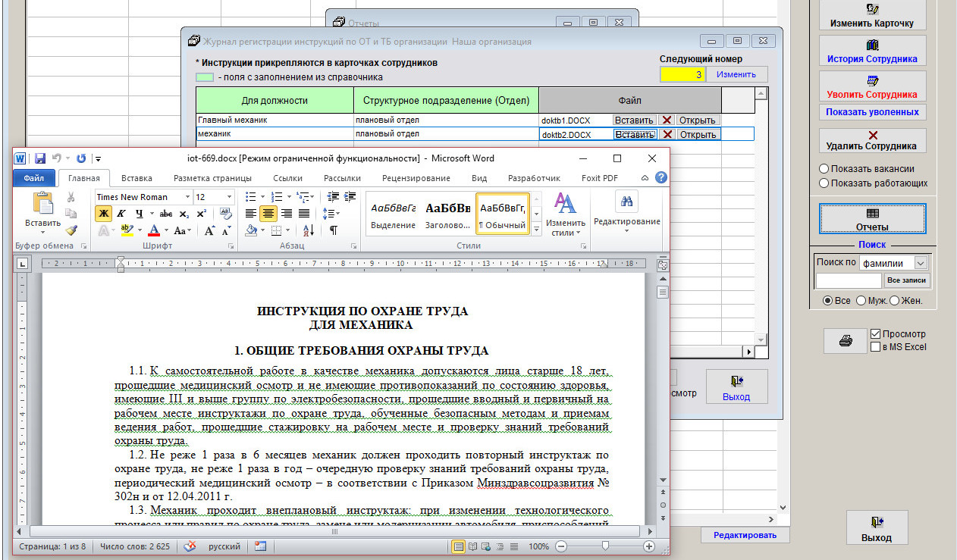Click 'Открыть' button for doktb2.DOCX

[x=697, y=134]
